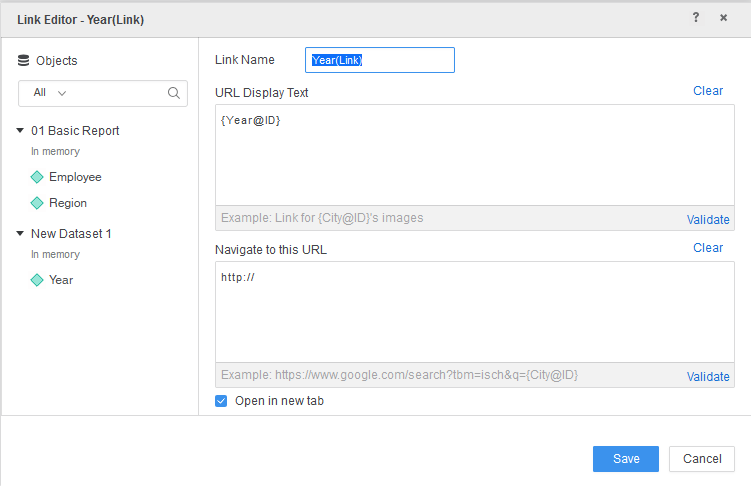Click the Region attribute diamond icon
Image resolution: width=751 pixels, height=486 pixels.
point(37,203)
